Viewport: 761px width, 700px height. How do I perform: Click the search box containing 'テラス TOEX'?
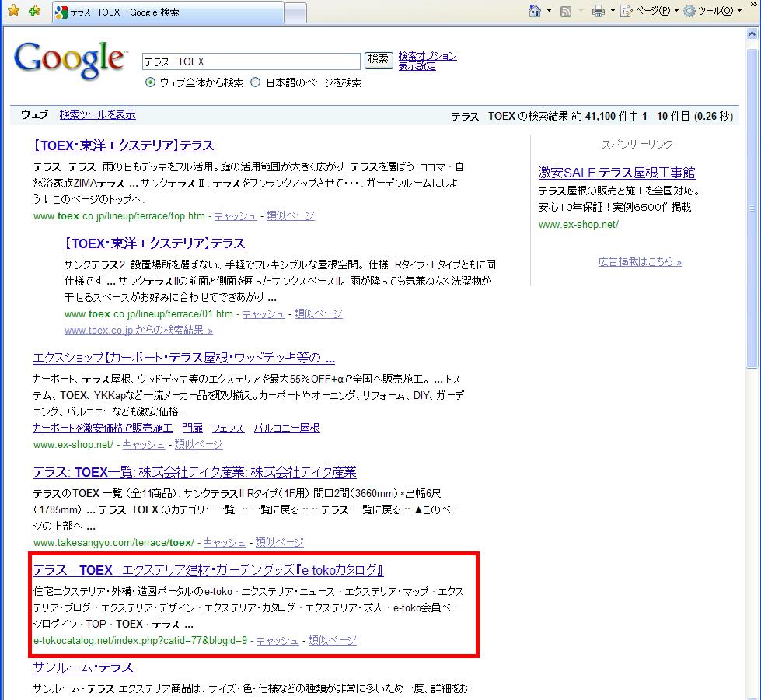click(251, 61)
